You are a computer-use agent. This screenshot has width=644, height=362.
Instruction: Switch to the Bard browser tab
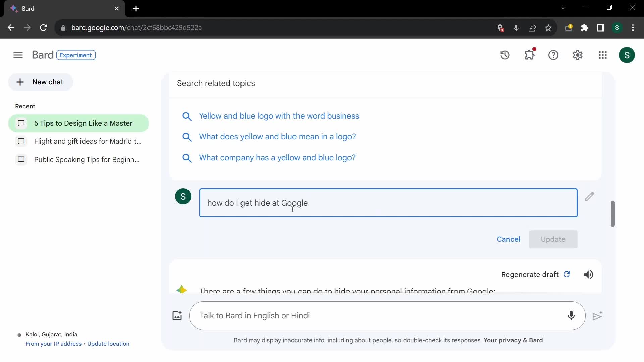tap(64, 9)
